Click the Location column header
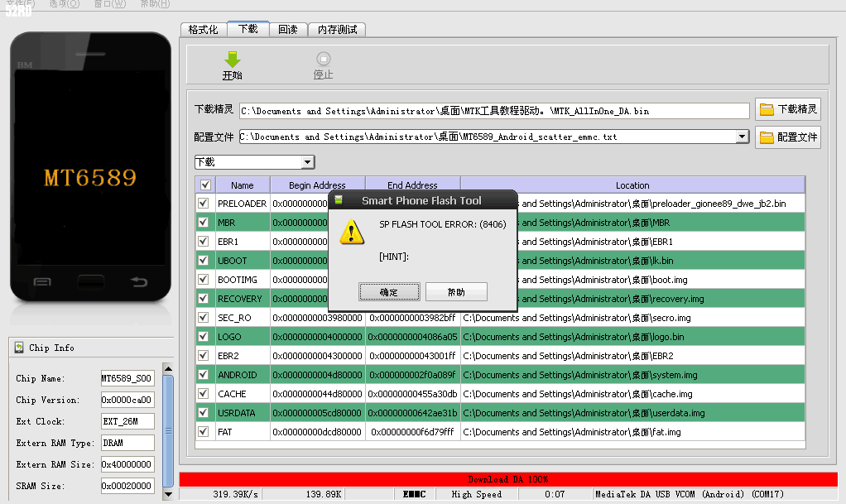 tap(632, 185)
